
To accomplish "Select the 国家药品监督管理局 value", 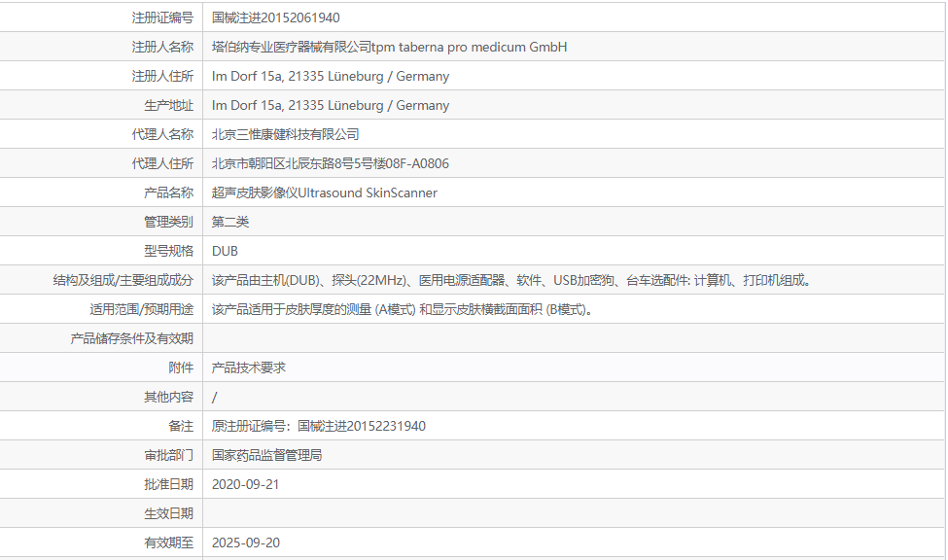I will 266,455.
